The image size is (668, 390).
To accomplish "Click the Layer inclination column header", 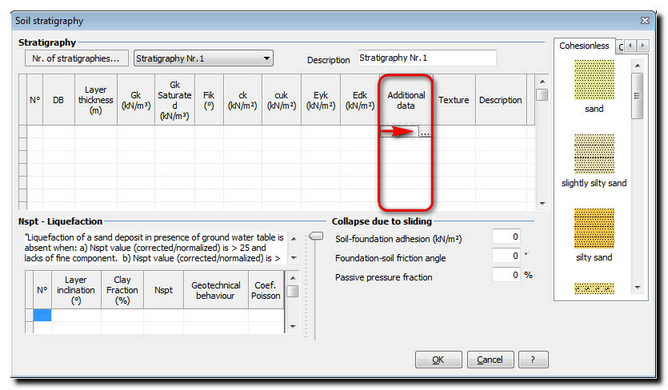I will pos(76,290).
